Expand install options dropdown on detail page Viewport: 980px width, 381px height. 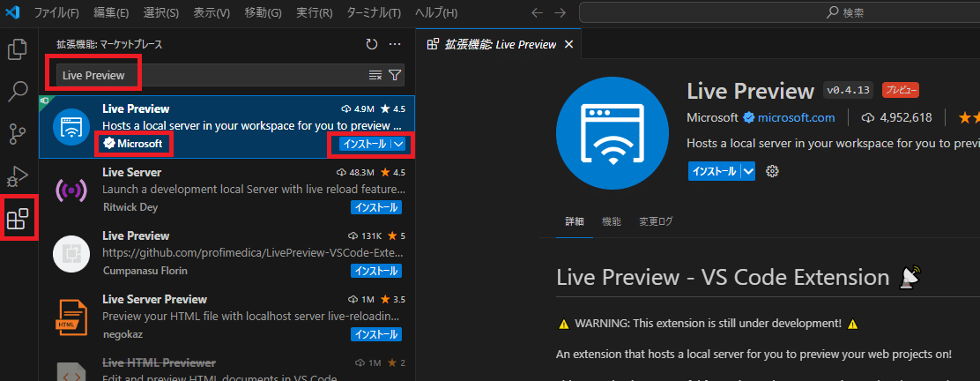coord(748,171)
